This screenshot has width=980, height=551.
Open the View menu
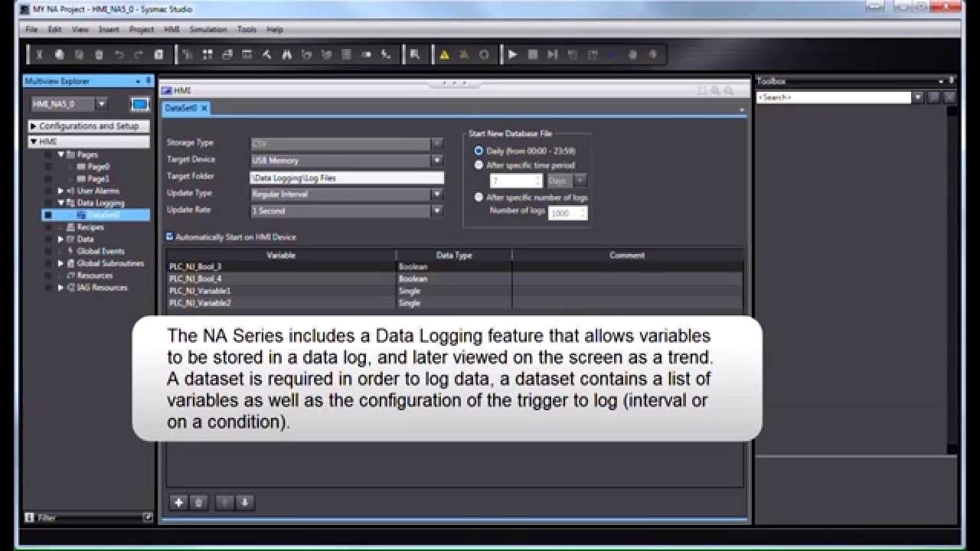click(80, 30)
